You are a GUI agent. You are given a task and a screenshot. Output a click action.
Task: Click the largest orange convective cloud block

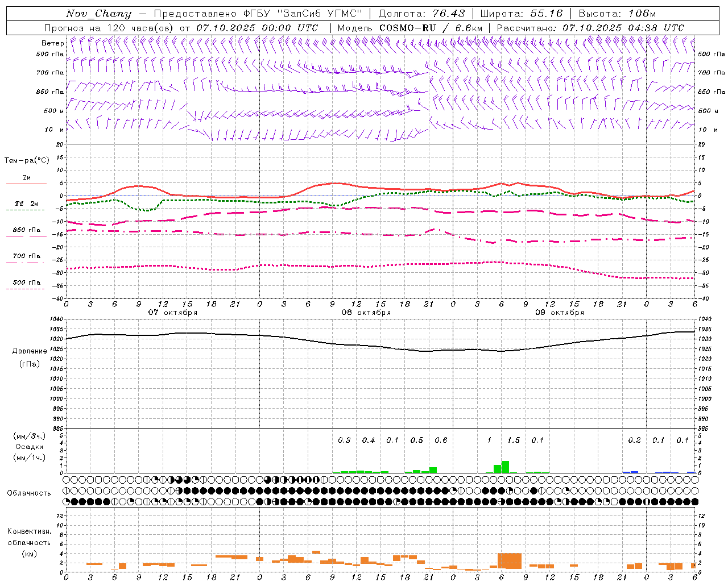510,561
